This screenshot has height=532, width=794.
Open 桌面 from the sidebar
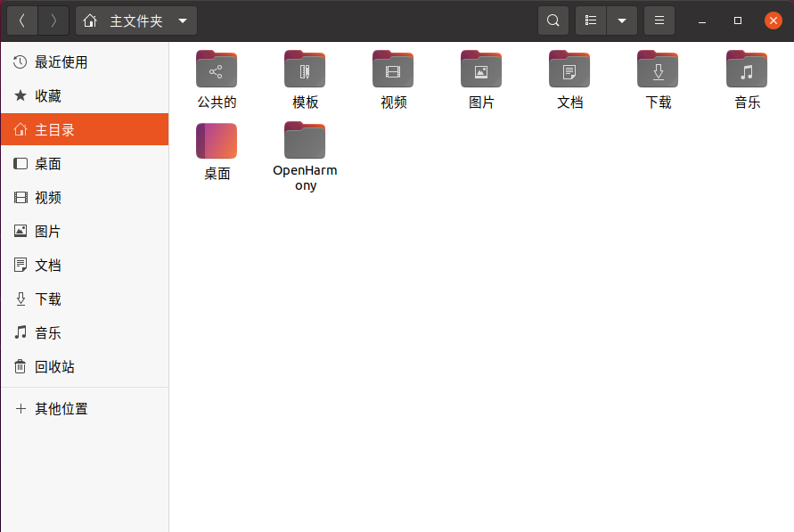[85, 163]
